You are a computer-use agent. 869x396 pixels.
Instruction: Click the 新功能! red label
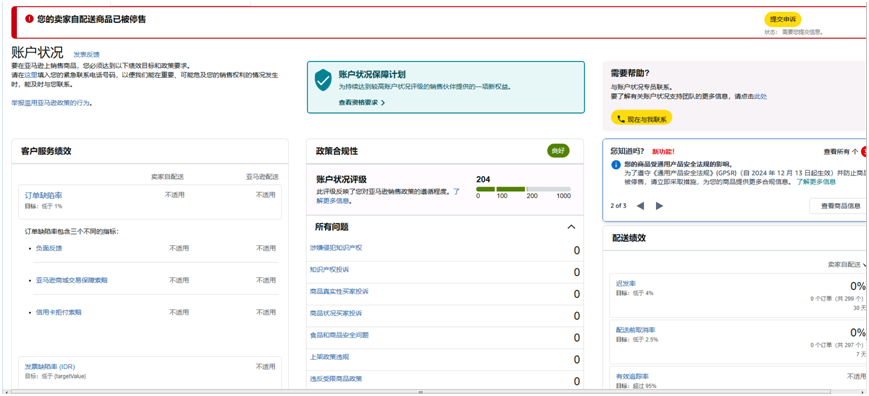click(663, 151)
